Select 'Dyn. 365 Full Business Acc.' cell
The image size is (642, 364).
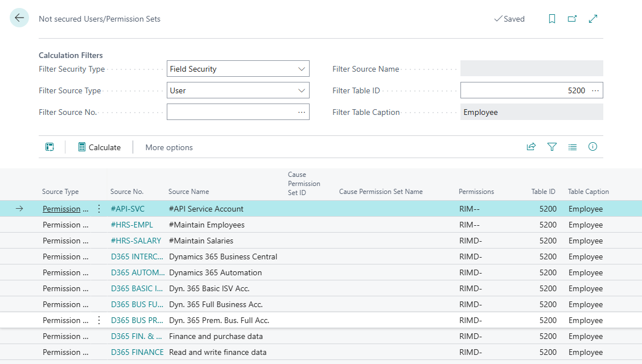pos(216,304)
